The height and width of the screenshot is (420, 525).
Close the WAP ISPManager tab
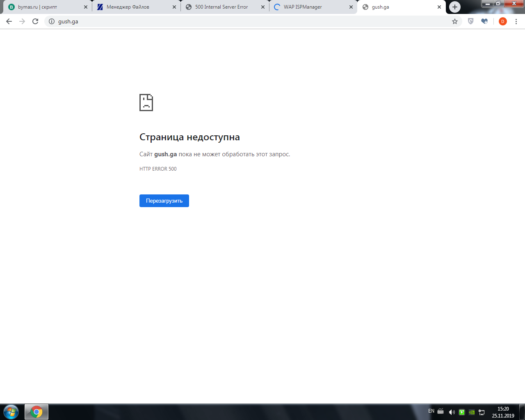[x=351, y=7]
